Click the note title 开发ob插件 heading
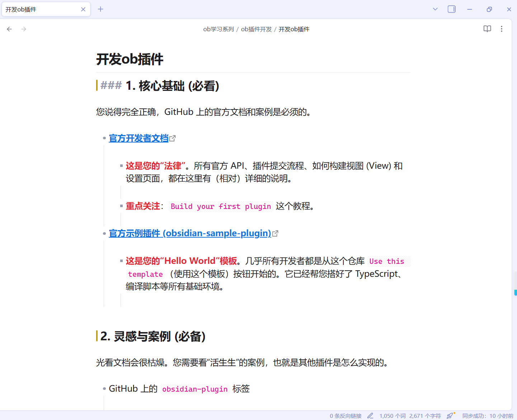 130,59
